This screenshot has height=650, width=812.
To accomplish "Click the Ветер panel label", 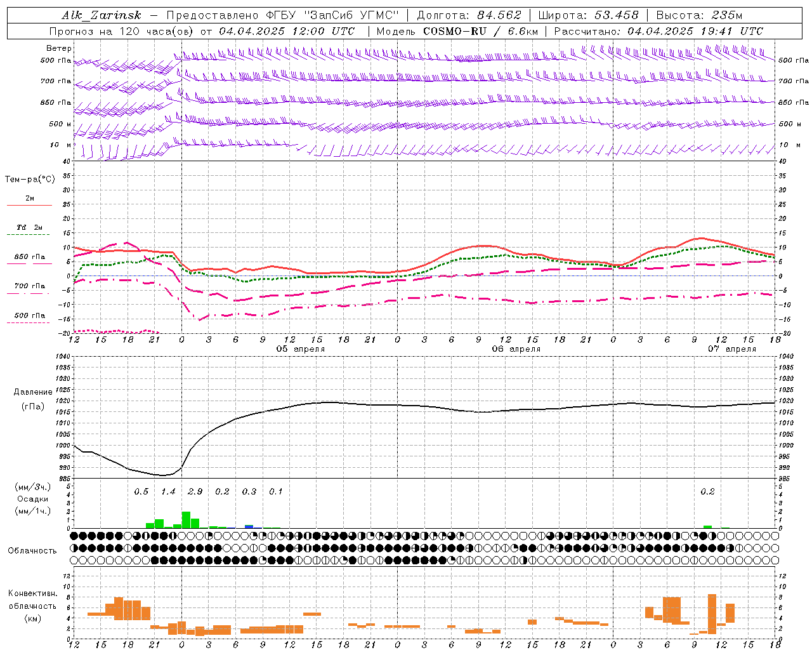I will (x=59, y=48).
